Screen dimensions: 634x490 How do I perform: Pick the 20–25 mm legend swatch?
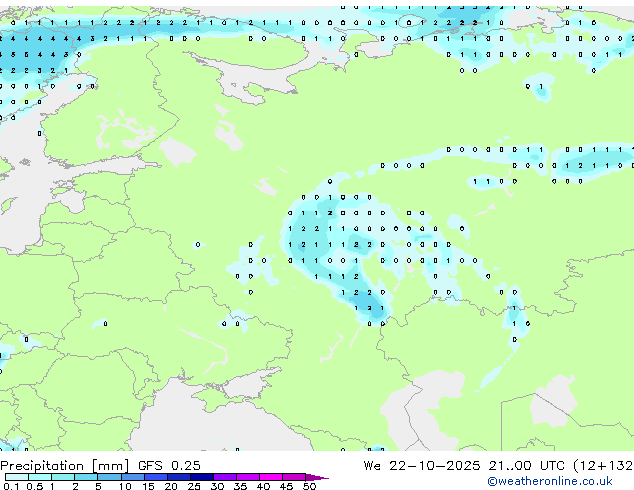coord(179,477)
